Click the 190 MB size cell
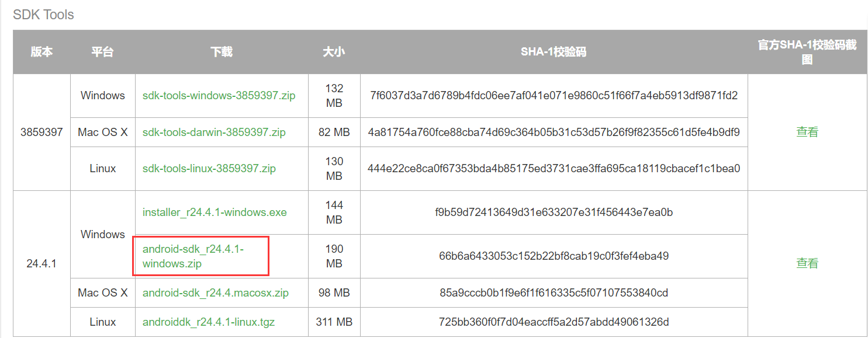This screenshot has height=338, width=868. (x=334, y=256)
